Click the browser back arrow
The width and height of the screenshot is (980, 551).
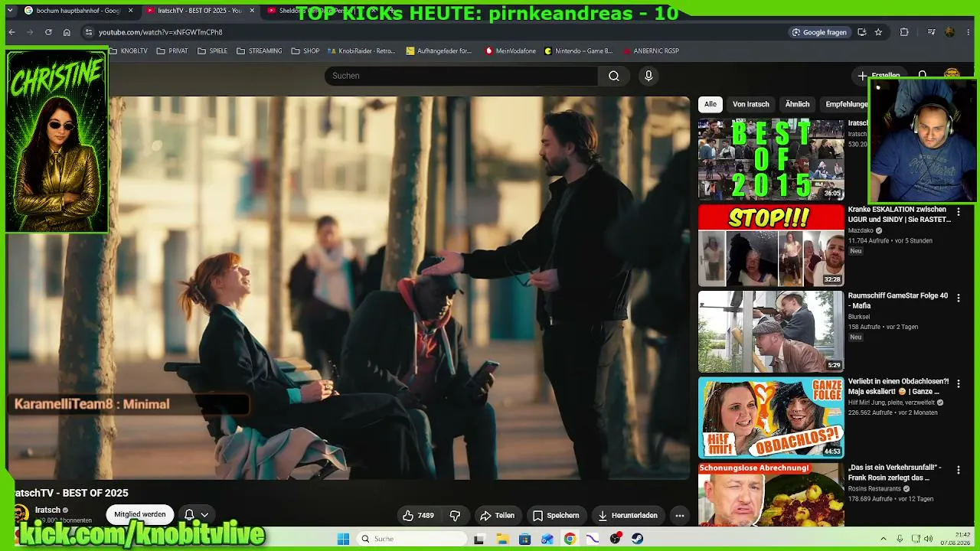[x=11, y=32]
